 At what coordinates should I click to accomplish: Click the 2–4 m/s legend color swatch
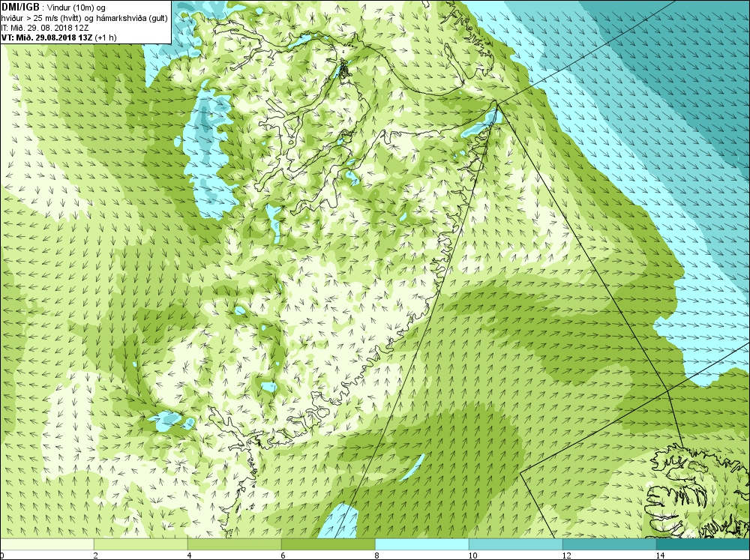(x=141, y=544)
